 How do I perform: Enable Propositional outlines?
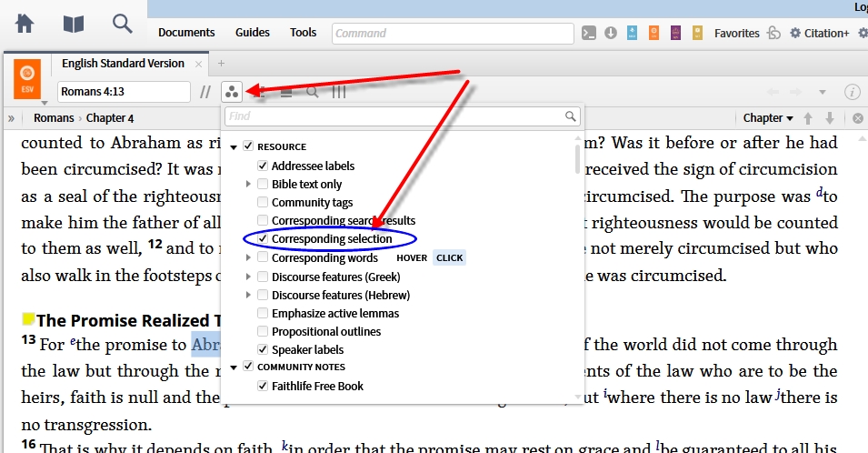click(263, 331)
